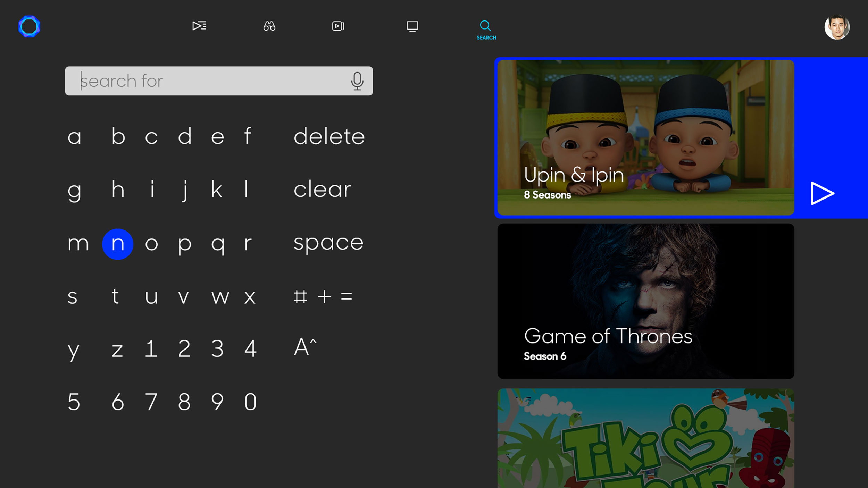Open the user profile avatar
The width and height of the screenshot is (868, 488).
pos(837,27)
